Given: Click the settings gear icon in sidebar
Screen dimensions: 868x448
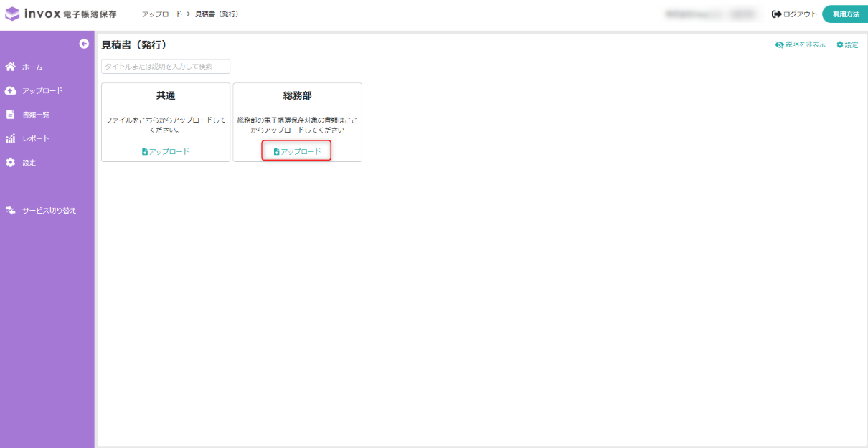Looking at the screenshot, I should click(10, 163).
